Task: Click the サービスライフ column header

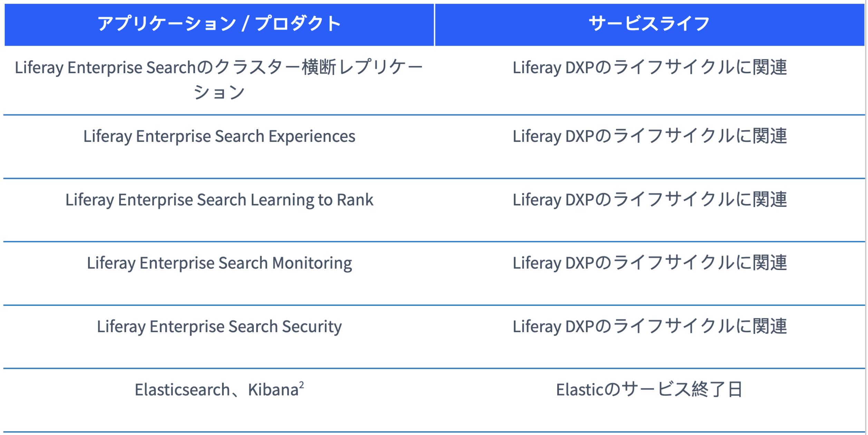Action: click(x=650, y=24)
